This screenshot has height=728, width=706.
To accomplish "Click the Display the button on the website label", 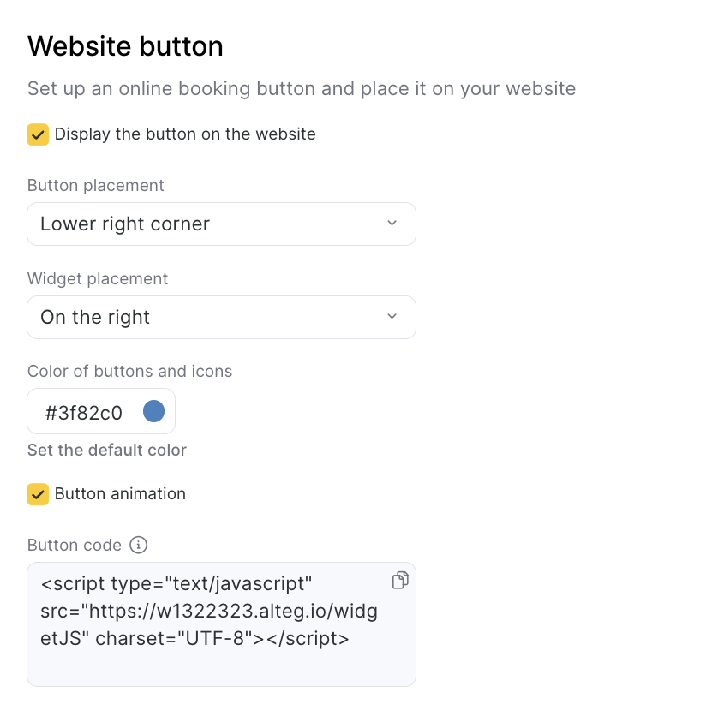I will (x=185, y=134).
